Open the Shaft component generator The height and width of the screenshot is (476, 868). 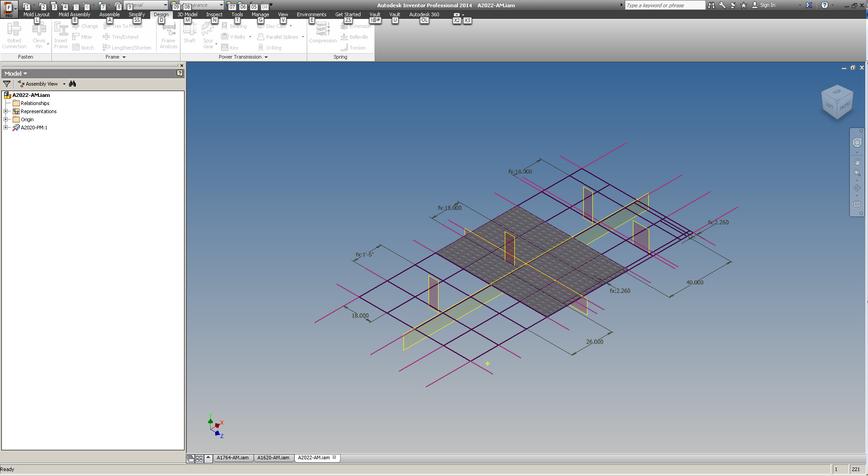pos(189,34)
